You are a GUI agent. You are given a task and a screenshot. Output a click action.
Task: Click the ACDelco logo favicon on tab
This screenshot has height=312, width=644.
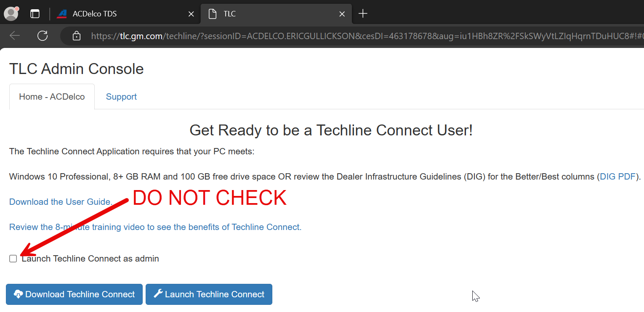(62, 14)
